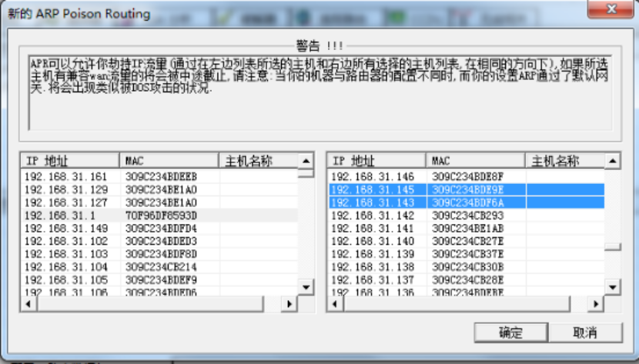This screenshot has height=364, width=639.
Task: Select 192.168.31.104 in left list
Action: (x=159, y=267)
